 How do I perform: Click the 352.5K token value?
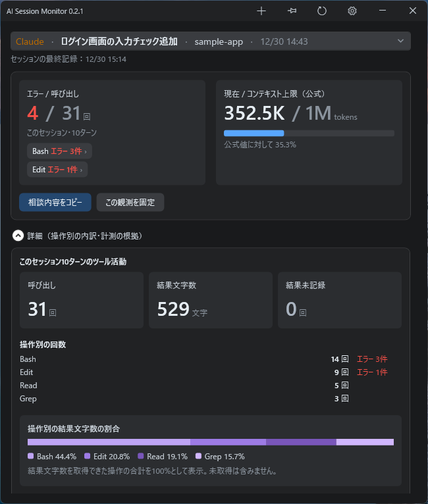pyautogui.click(x=254, y=113)
